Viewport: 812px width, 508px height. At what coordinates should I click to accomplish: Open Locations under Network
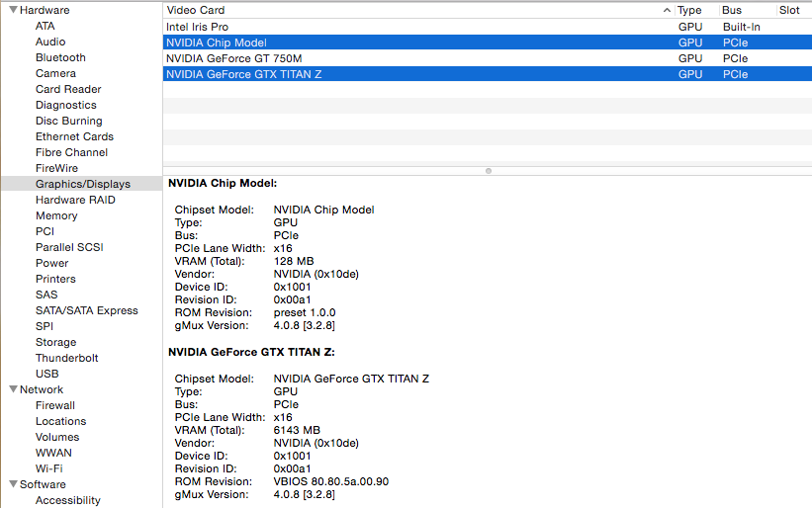click(60, 421)
